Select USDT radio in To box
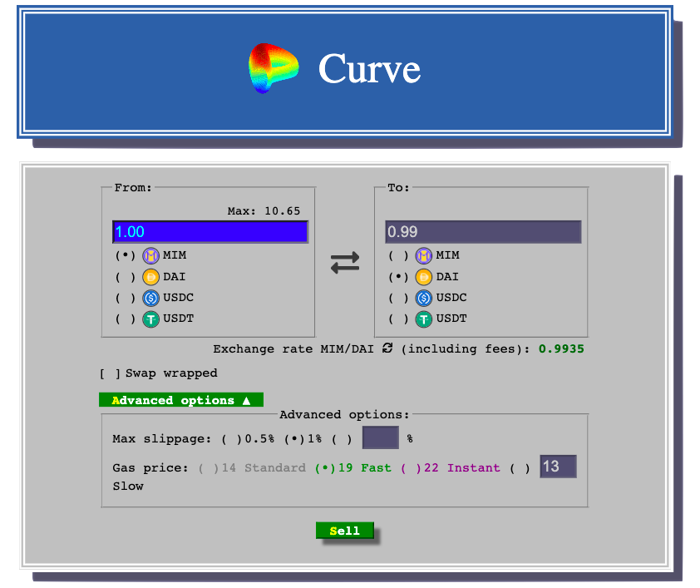The height and width of the screenshot is (588, 700). click(398, 319)
